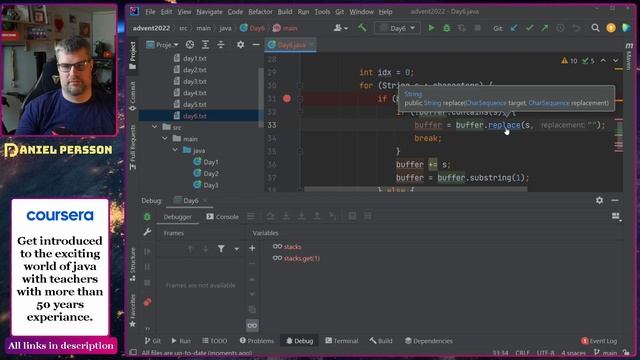Click the UTF-8 encoding status widget
Viewport: 640px width, 360px height.
pos(545,352)
